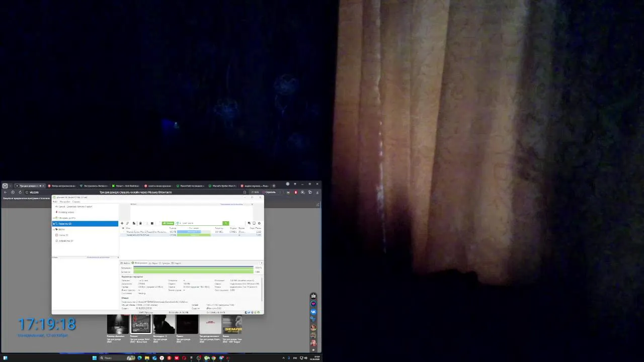The height and width of the screenshot is (362, 644).
Task: Select Устройства (0) in the sidebar
Action: (65, 241)
